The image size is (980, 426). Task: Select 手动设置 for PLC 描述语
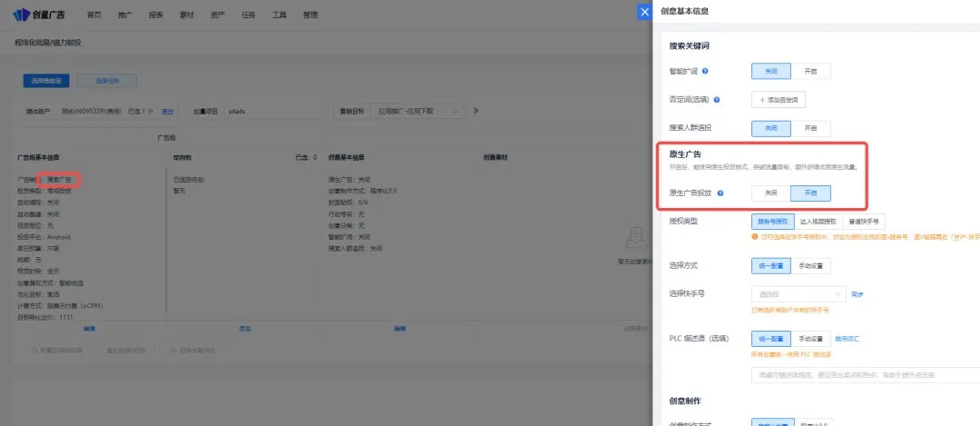pos(810,339)
